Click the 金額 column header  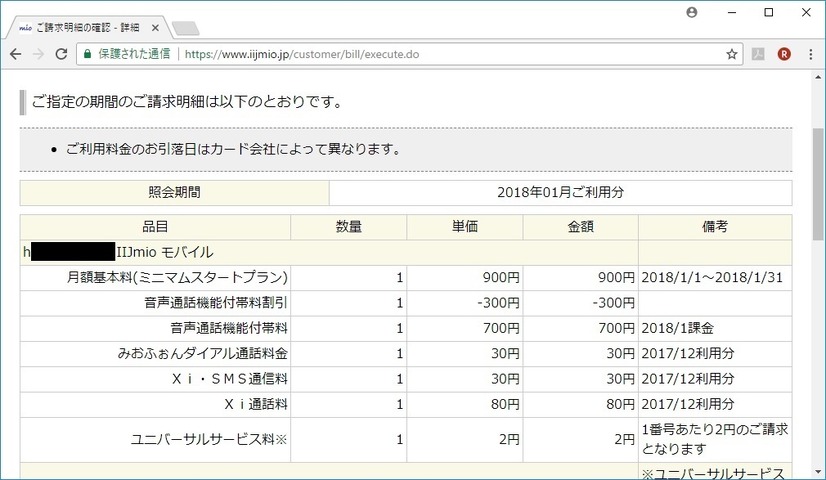(581, 227)
